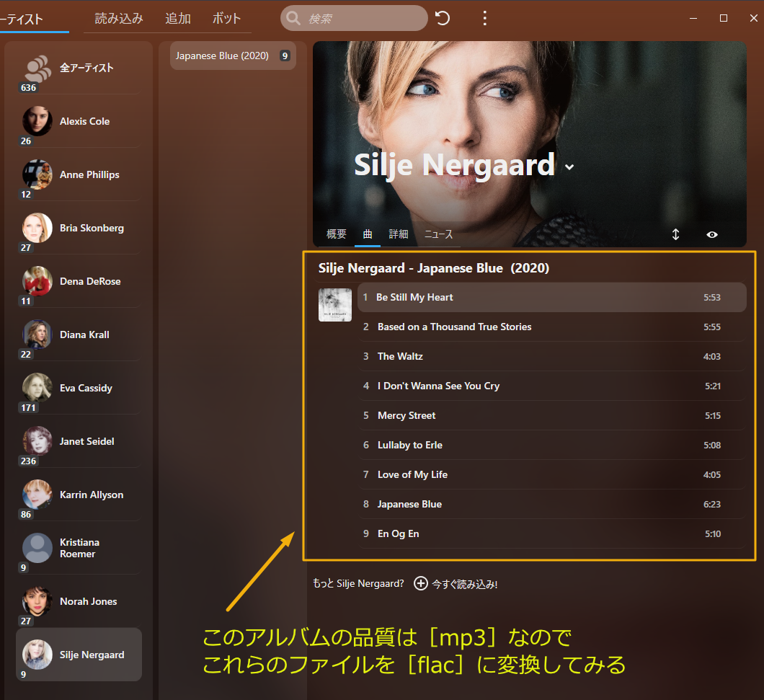This screenshot has height=700, width=764.
Task: Expand the dropdown chevron beside Silje Nergaard
Action: point(569,167)
